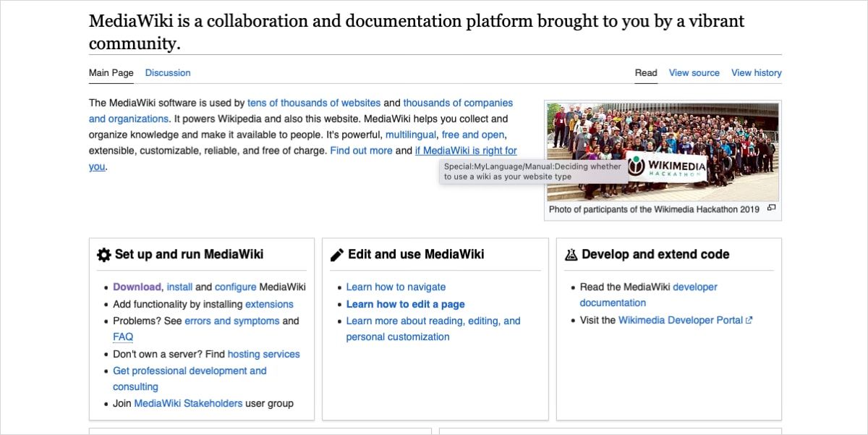
Task: Open the multilingual link
Action: point(412,135)
